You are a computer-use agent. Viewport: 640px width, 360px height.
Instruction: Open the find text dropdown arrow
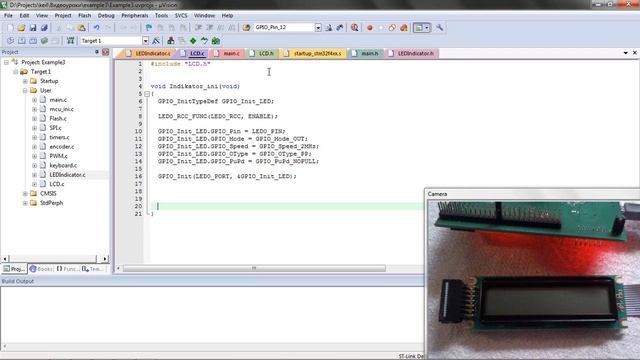point(318,28)
